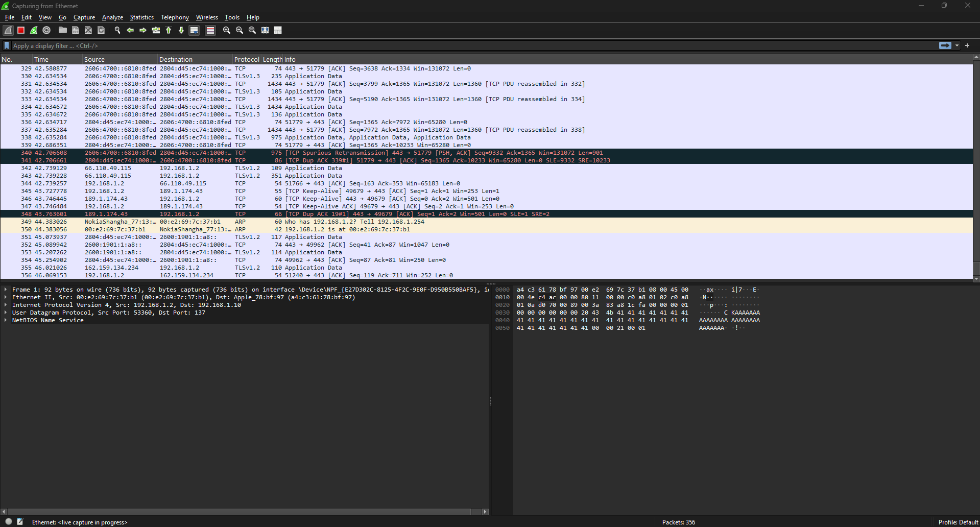Screen dimensions: 980x527
Task: Sort by the Protocol column header
Action: [247, 60]
